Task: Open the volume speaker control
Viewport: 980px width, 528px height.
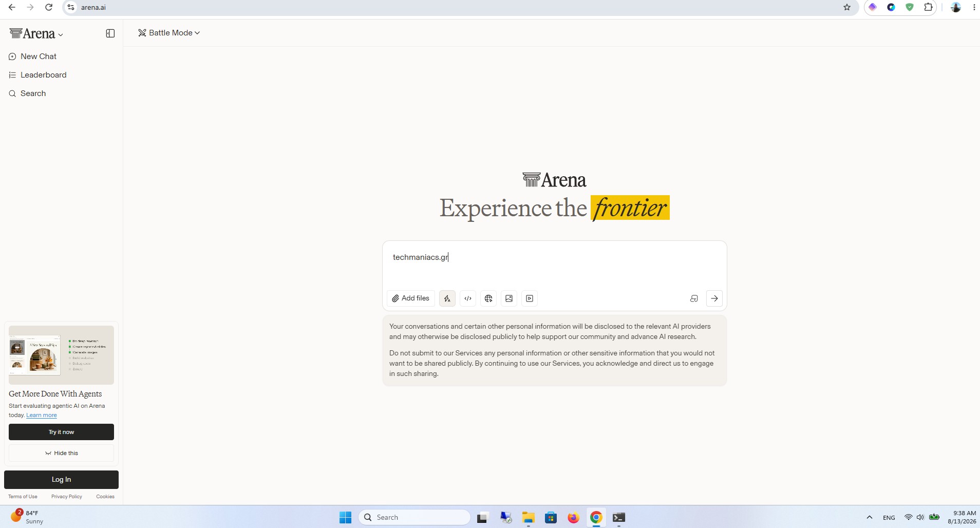Action: click(920, 517)
